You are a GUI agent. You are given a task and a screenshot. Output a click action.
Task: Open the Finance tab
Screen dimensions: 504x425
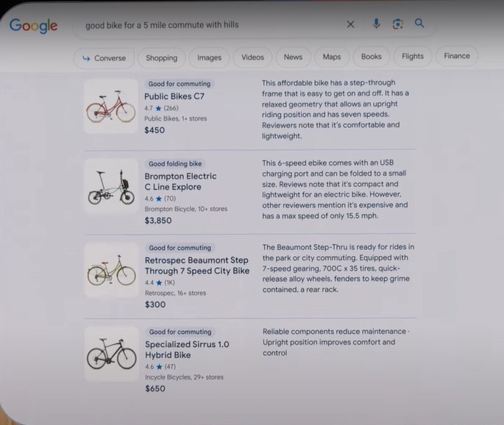(456, 56)
